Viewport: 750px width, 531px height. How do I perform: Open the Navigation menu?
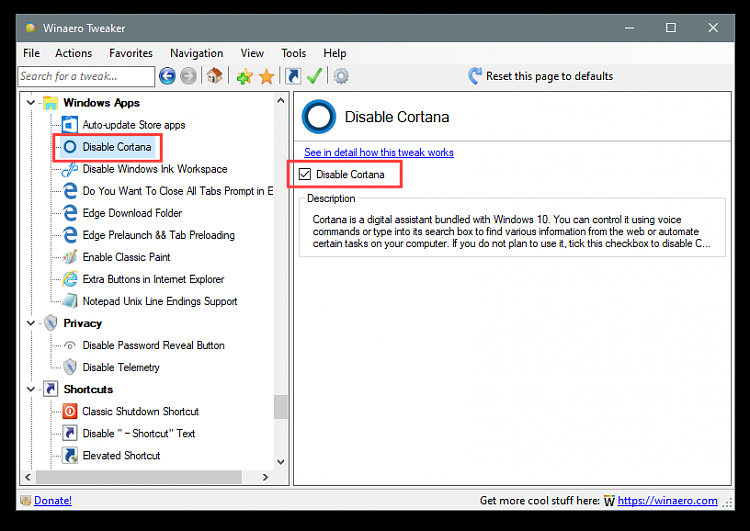(197, 53)
